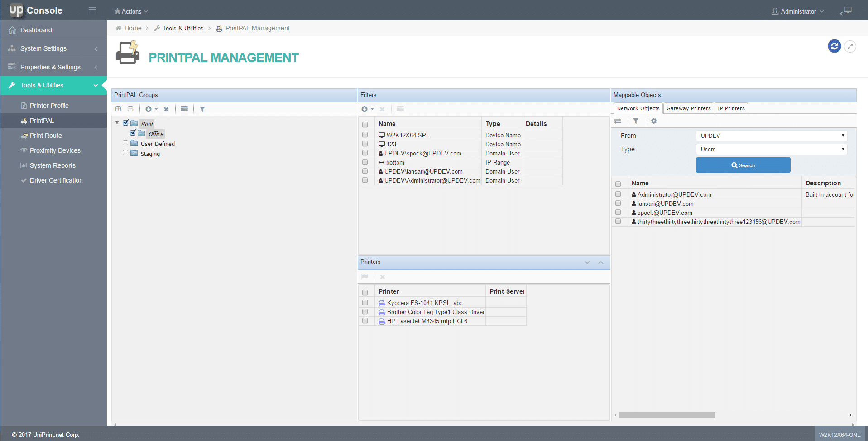Click the delete X icon in Filters toolbar
Viewport: 868px width, 441px height.
(382, 109)
